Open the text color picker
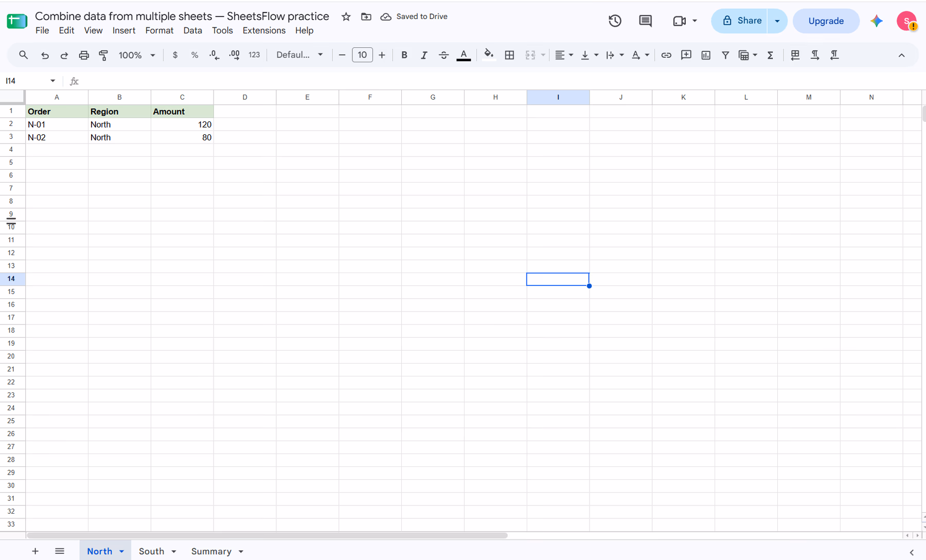This screenshot has height=560, width=926. click(464, 55)
